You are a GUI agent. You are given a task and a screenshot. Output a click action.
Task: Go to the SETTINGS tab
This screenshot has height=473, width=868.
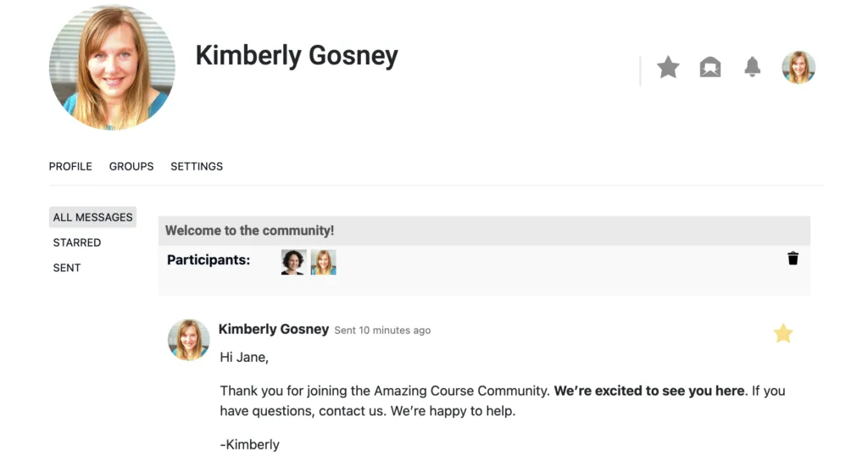197,166
